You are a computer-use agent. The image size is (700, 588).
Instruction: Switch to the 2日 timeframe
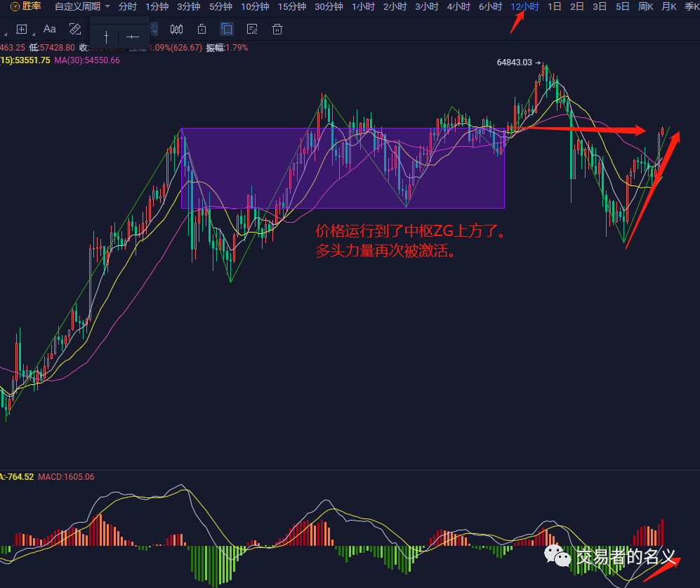pyautogui.click(x=577, y=7)
